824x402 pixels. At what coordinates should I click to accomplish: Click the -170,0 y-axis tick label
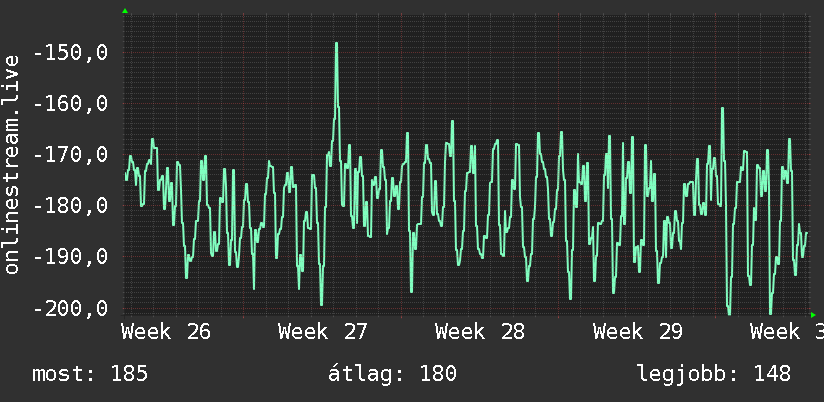[70, 154]
